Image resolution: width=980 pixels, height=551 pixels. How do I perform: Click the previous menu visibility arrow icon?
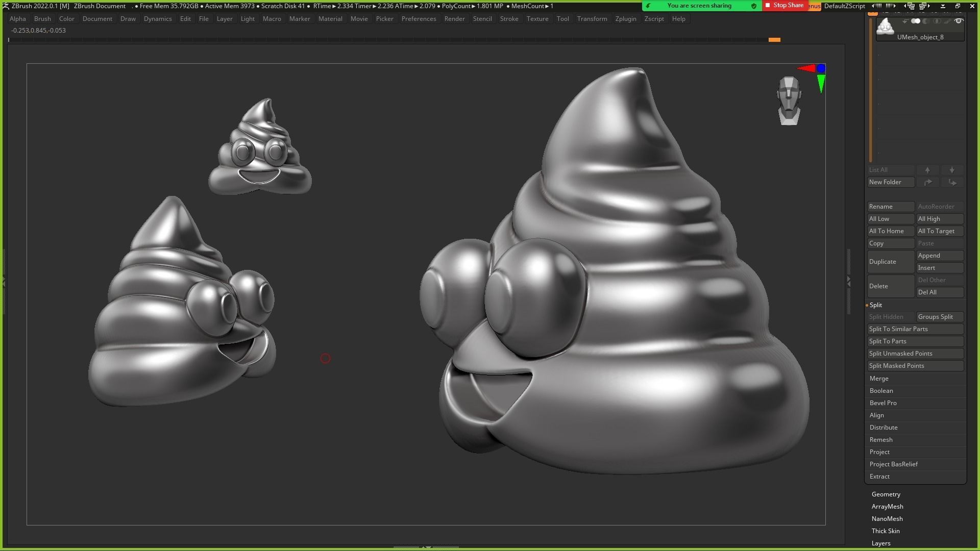click(x=877, y=6)
